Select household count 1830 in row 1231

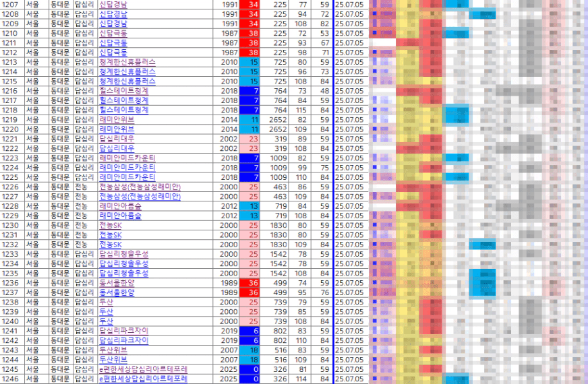274,235
